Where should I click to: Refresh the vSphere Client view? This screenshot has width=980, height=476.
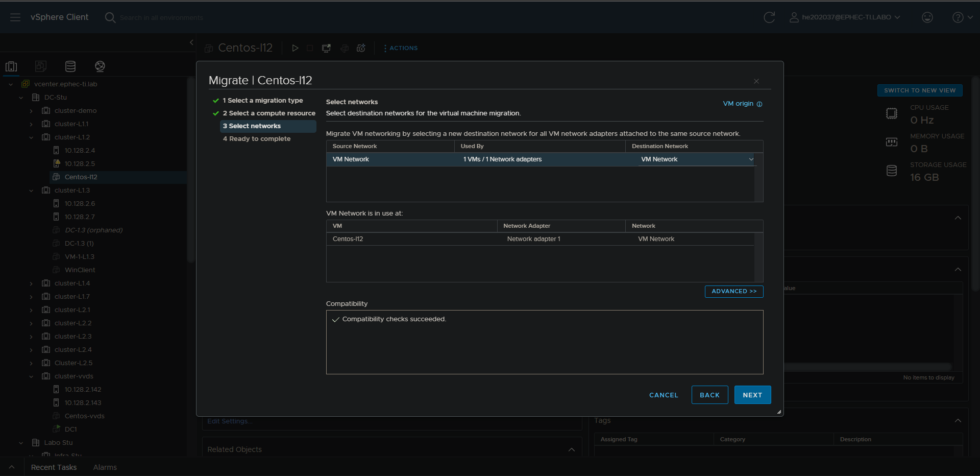click(769, 17)
